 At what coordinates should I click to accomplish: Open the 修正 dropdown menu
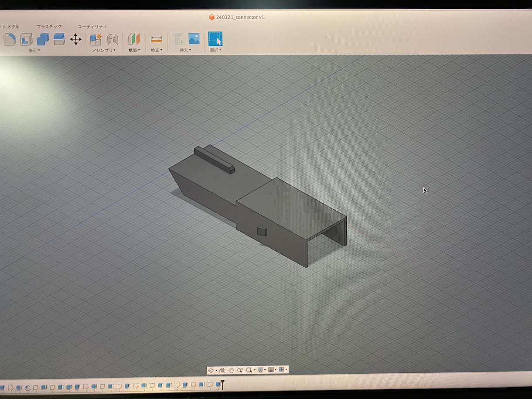34,51
